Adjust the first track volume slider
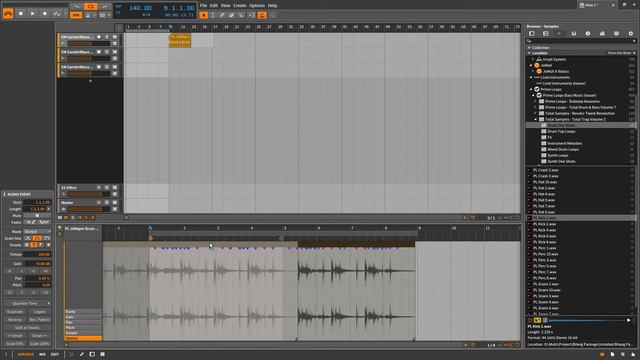The image size is (640, 360). click(x=89, y=43)
